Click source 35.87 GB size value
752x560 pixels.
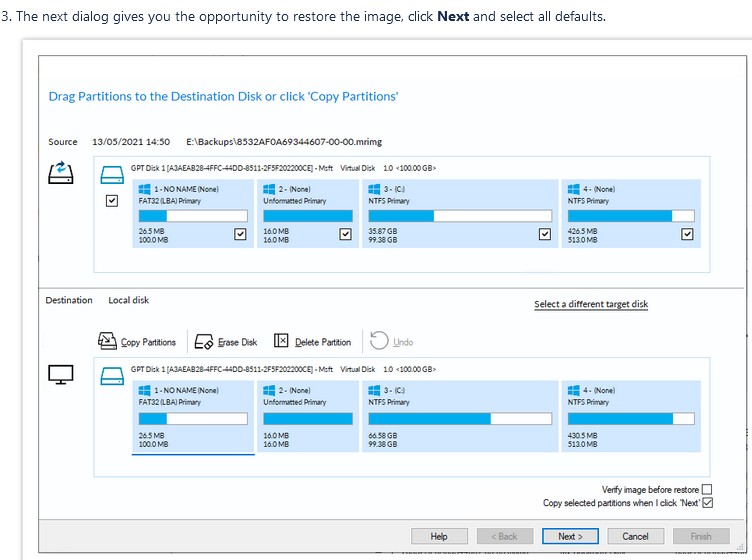click(x=383, y=231)
